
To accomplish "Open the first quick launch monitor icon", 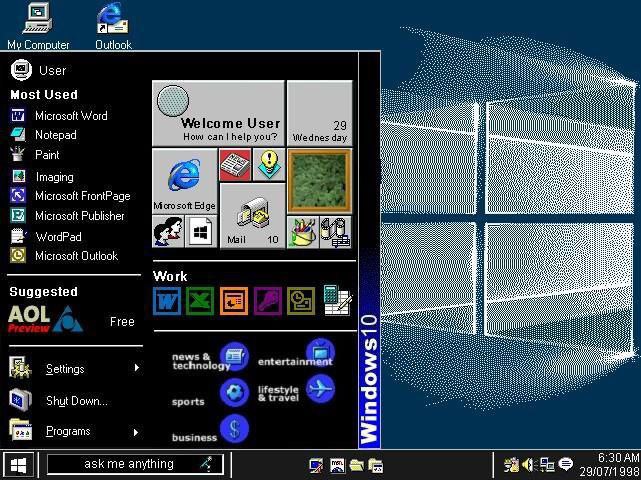I will [316, 465].
